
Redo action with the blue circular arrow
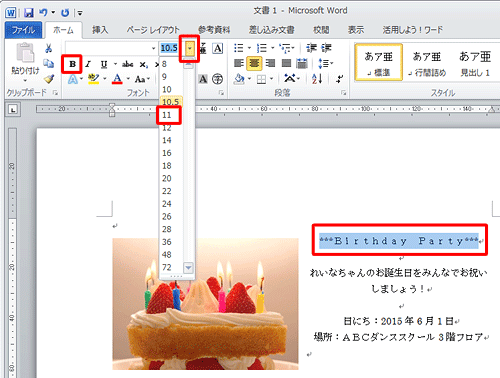coord(65,13)
